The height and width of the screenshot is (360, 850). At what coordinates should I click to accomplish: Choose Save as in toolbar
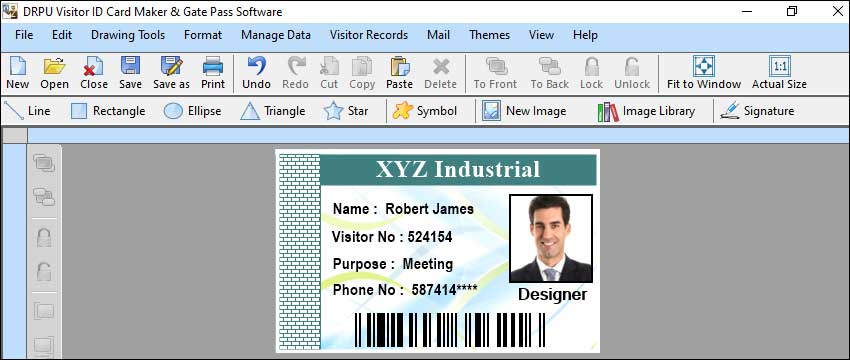[x=171, y=73]
